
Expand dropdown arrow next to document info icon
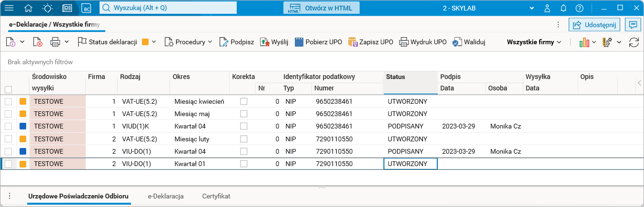[22, 42]
